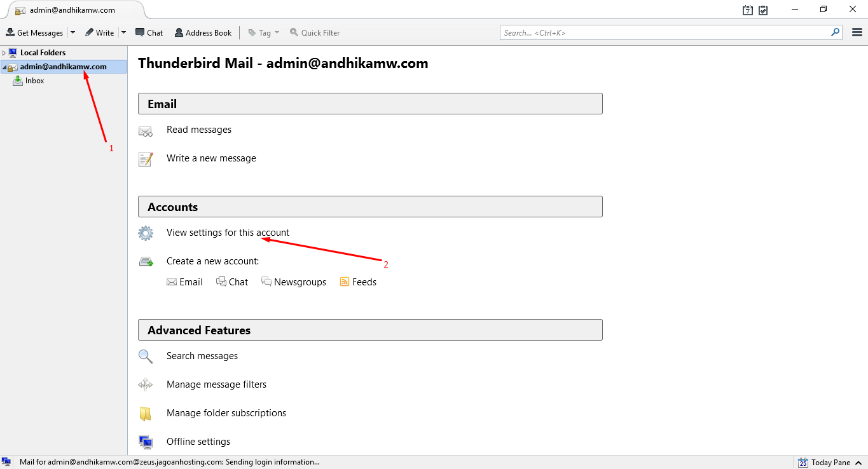Open the Tag dropdown in toolbar
The image size is (868, 469).
263,32
